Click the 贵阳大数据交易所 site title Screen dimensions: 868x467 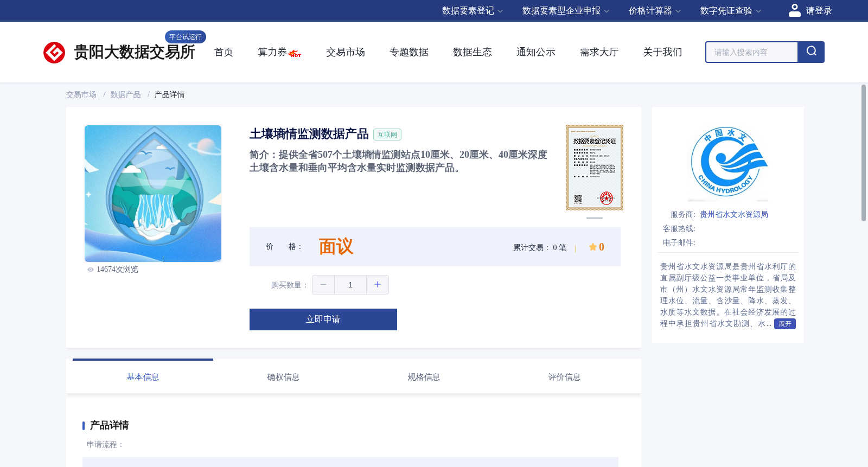coord(135,53)
